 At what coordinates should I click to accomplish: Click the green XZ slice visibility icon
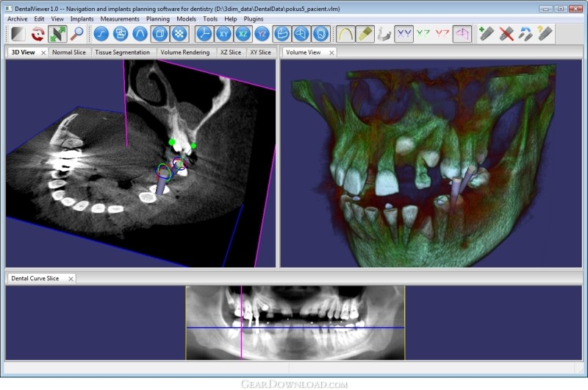[423, 34]
